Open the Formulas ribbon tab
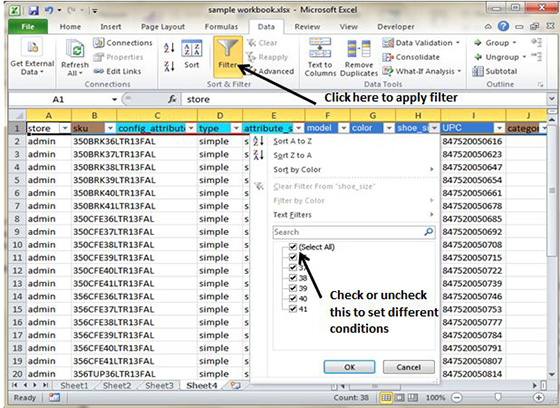This screenshot has height=408, width=560. (x=221, y=27)
